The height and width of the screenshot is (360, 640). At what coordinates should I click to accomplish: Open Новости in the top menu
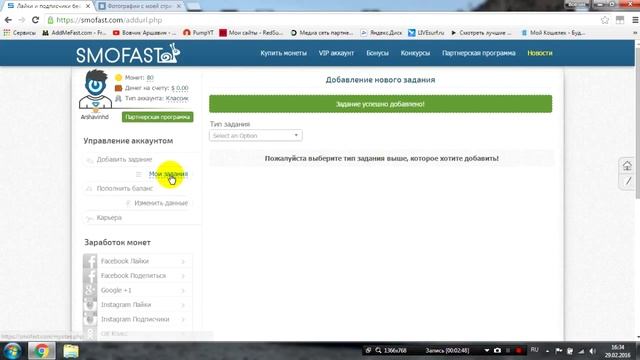point(540,53)
